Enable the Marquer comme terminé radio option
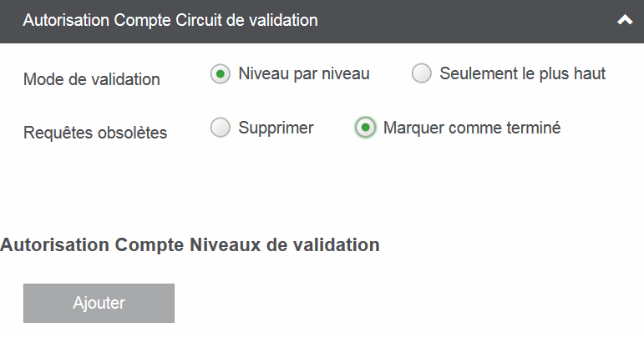 click(x=365, y=128)
